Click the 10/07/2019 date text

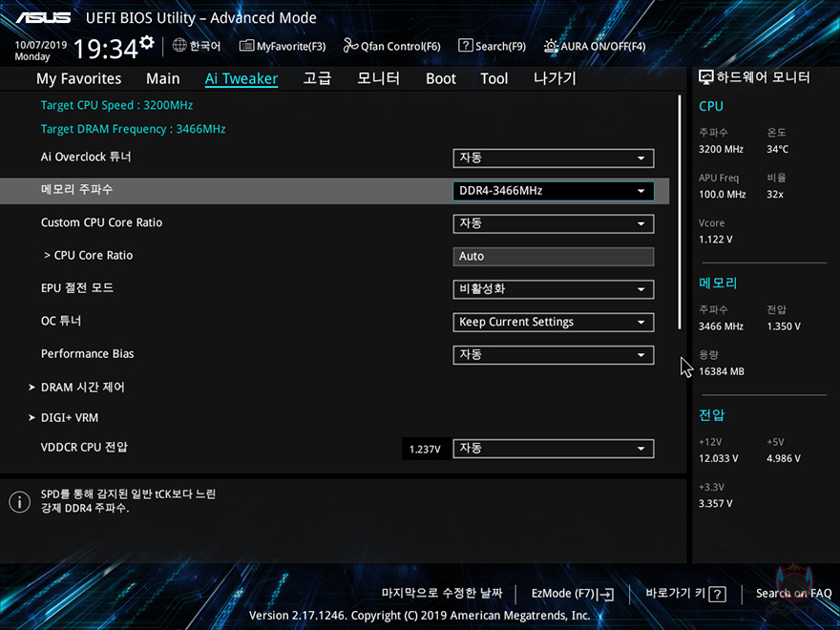[x=40, y=45]
